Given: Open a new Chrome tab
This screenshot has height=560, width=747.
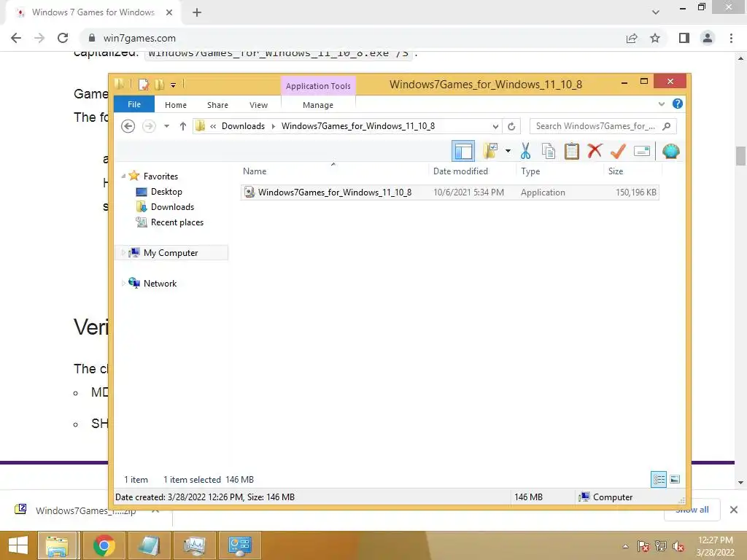Looking at the screenshot, I should pyautogui.click(x=197, y=12).
